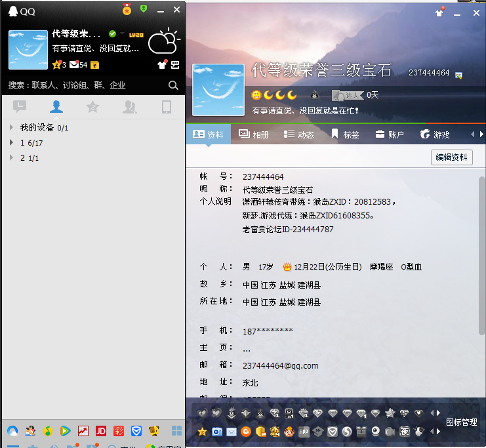Click the large profile avatar picture

[x=218, y=90]
